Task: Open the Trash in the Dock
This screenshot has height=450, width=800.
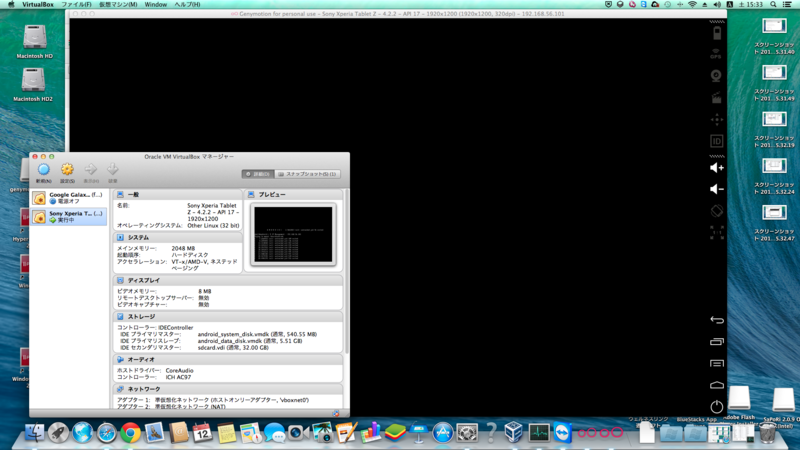Action: point(767,433)
